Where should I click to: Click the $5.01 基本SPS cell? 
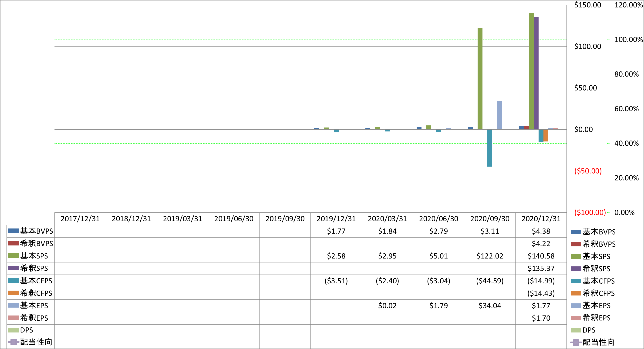point(439,256)
